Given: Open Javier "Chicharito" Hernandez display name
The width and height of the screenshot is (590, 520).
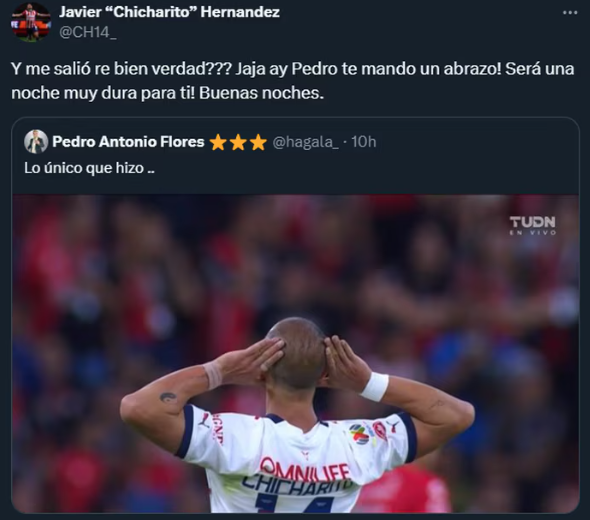Looking at the screenshot, I should click(169, 12).
